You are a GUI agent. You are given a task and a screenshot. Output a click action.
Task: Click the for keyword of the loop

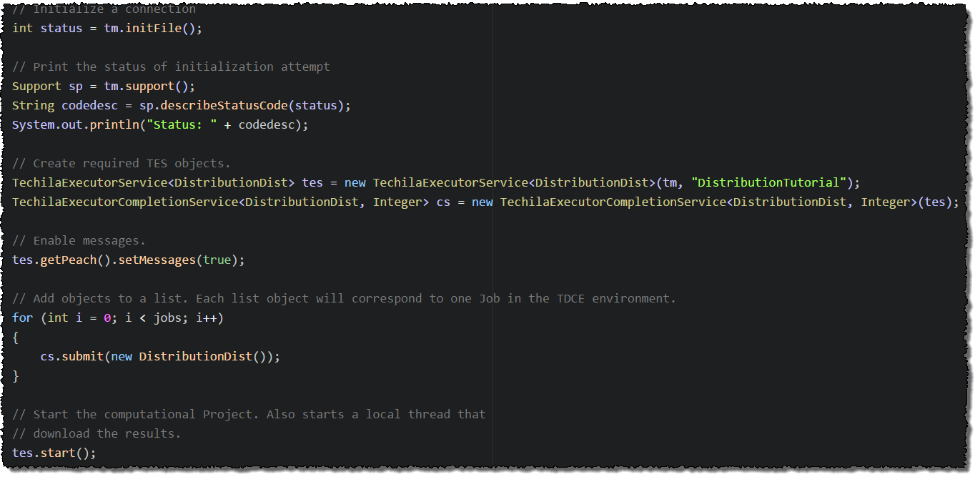click(x=22, y=318)
